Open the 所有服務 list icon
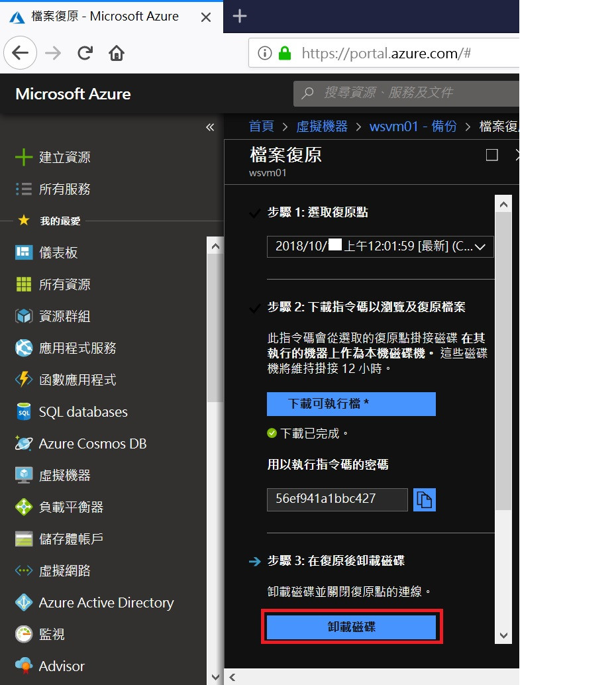 (24, 189)
